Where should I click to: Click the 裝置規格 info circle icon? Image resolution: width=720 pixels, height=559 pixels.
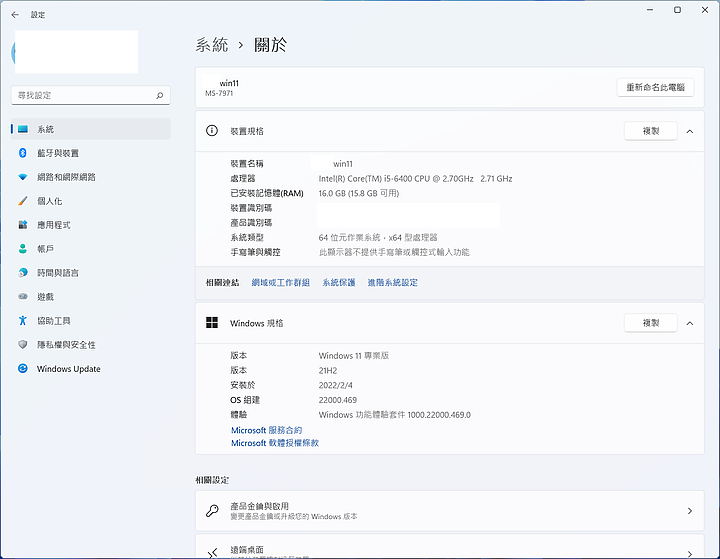212,131
